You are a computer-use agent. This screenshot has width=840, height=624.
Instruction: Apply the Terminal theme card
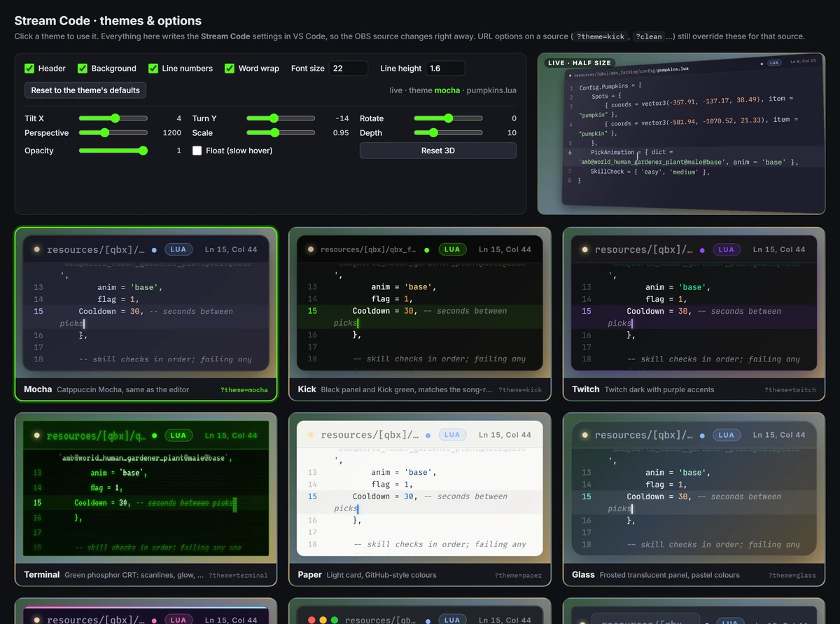tap(146, 499)
